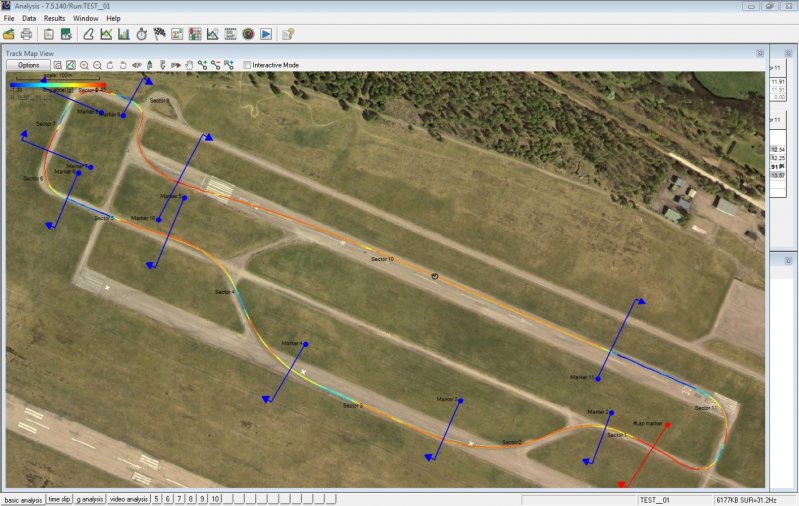Switch to page tab 7
Screen dimensions: 799x506
(x=179, y=499)
